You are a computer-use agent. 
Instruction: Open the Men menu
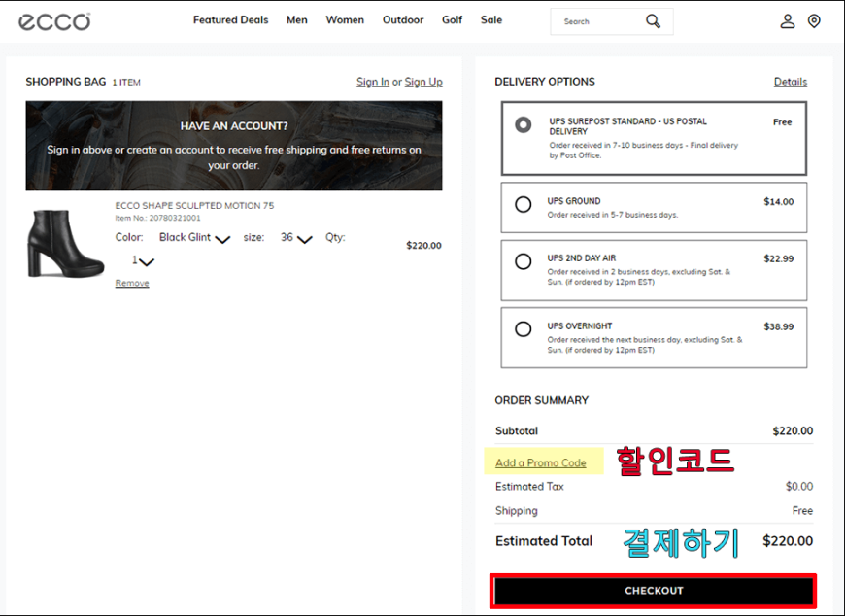tap(297, 20)
